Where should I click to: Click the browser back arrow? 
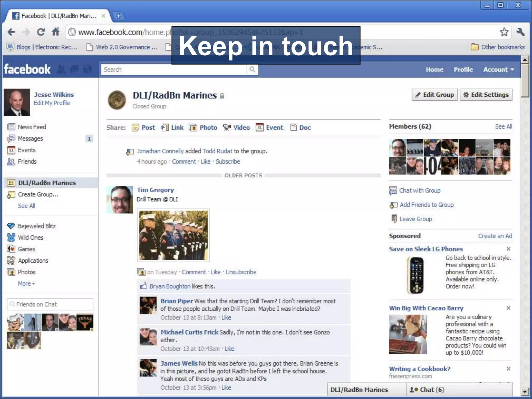point(11,32)
